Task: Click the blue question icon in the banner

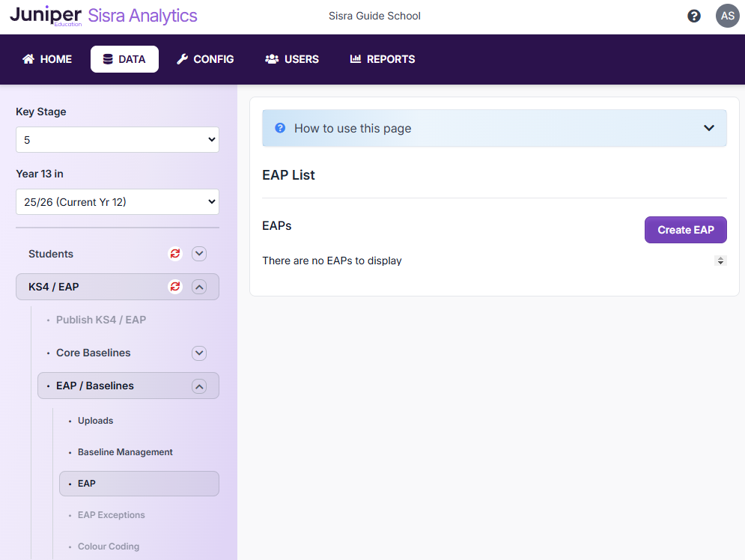Action: 279,128
